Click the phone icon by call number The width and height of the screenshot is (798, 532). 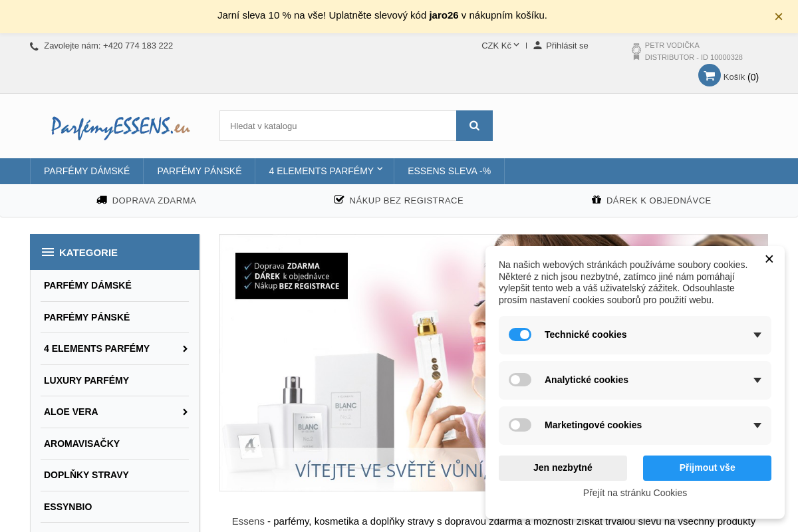pyautogui.click(x=34, y=47)
